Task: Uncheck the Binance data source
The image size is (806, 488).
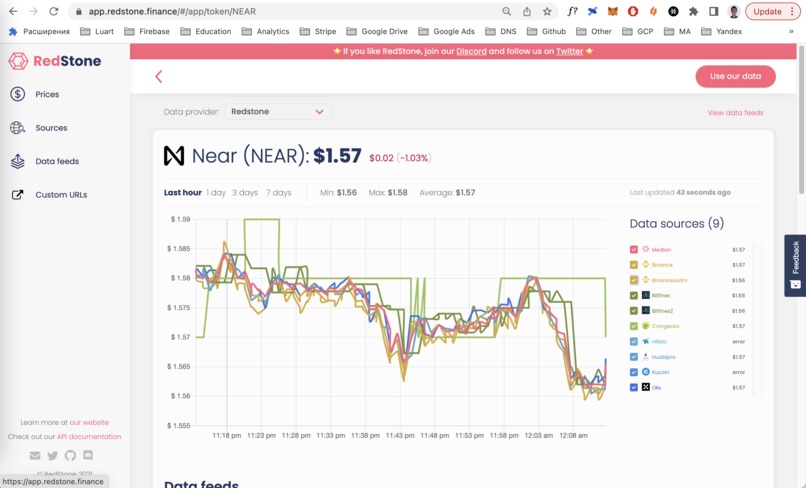Action: [634, 265]
